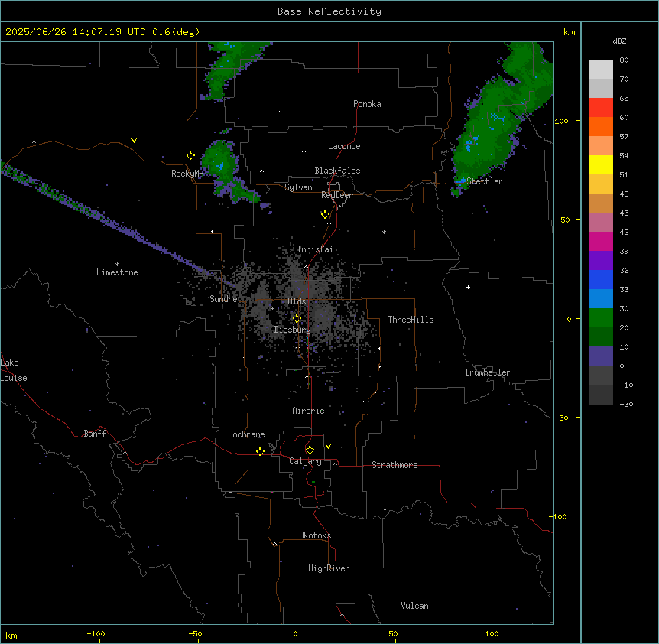Pick the lightest gray 70-80 dBZ swatch
659x644 pixels.
pyautogui.click(x=601, y=69)
